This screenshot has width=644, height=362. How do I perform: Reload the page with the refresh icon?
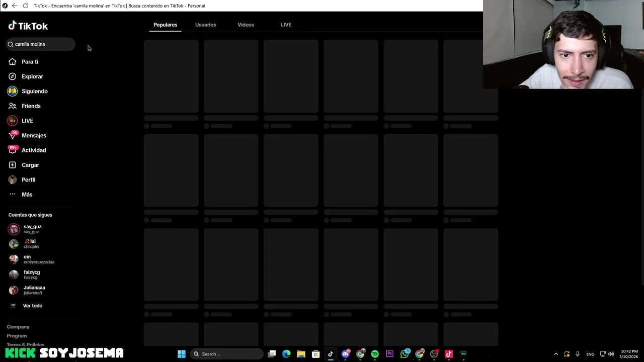[25, 6]
